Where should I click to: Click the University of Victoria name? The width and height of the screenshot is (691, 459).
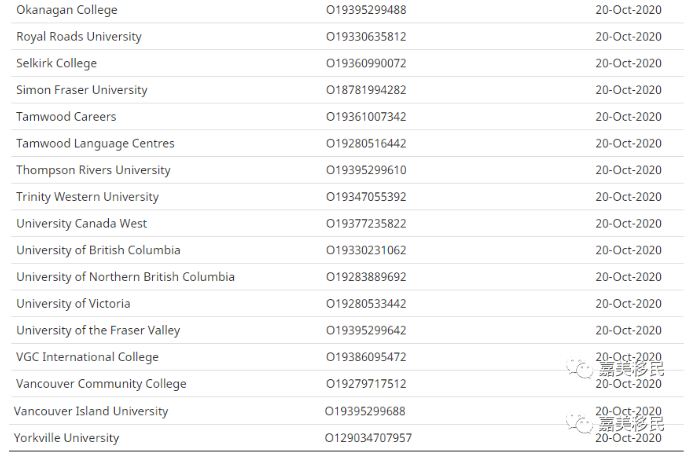(73, 304)
